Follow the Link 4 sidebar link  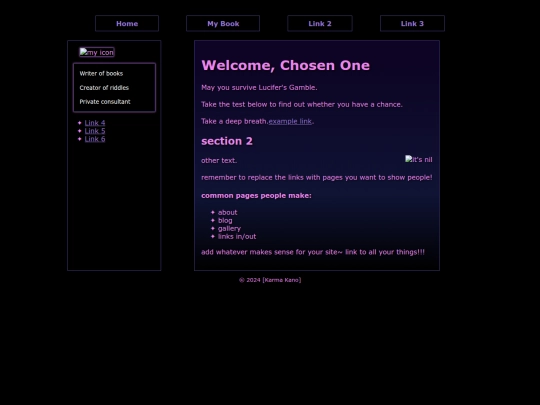[95, 123]
